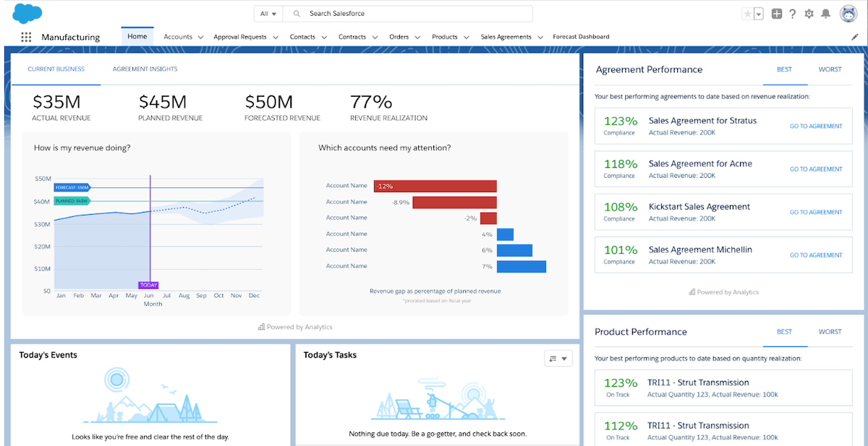This screenshot has height=446, width=868.
Task: Open Sales Agreement for Acme title
Action: (700, 164)
